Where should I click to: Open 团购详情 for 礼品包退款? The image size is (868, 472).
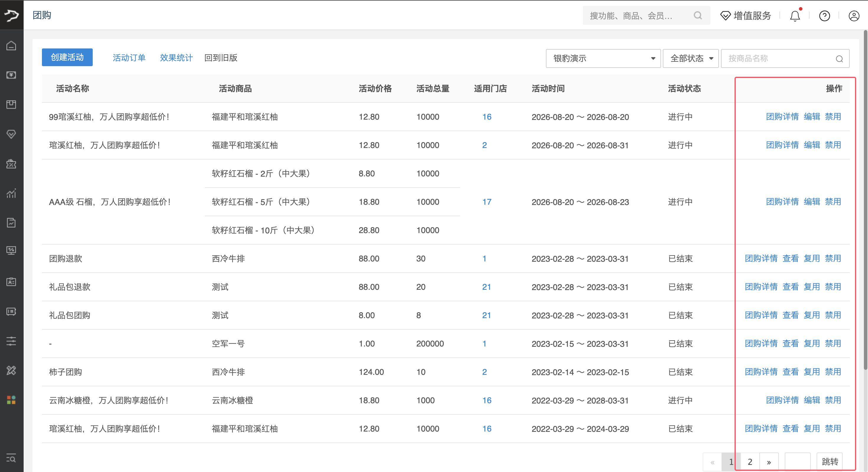761,287
